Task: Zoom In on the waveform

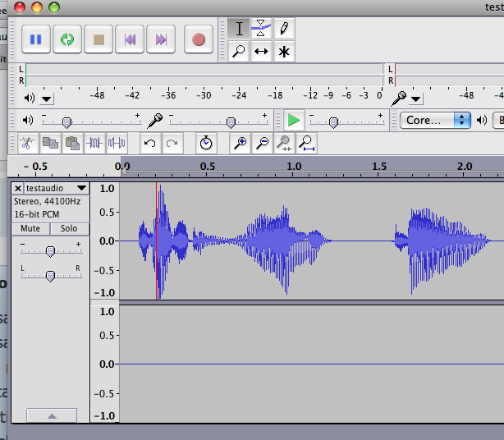Action: (241, 143)
